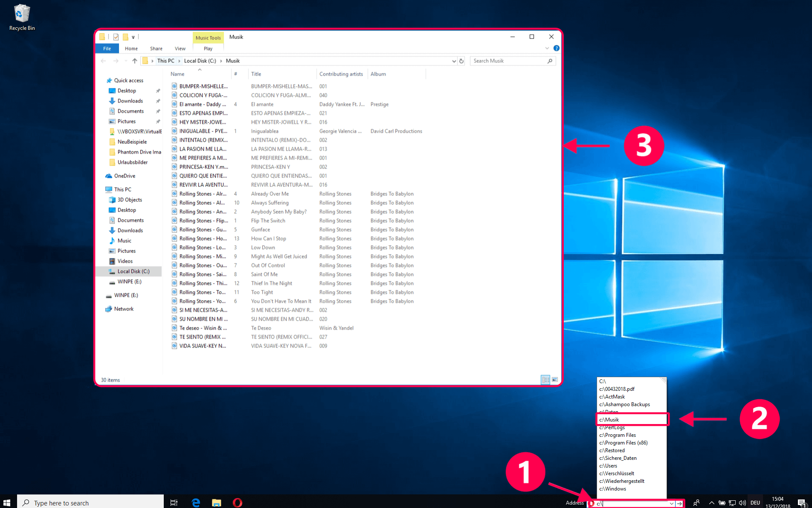The height and width of the screenshot is (508, 812).
Task: Choose c:\Users from suggestion list
Action: pyautogui.click(x=632, y=466)
